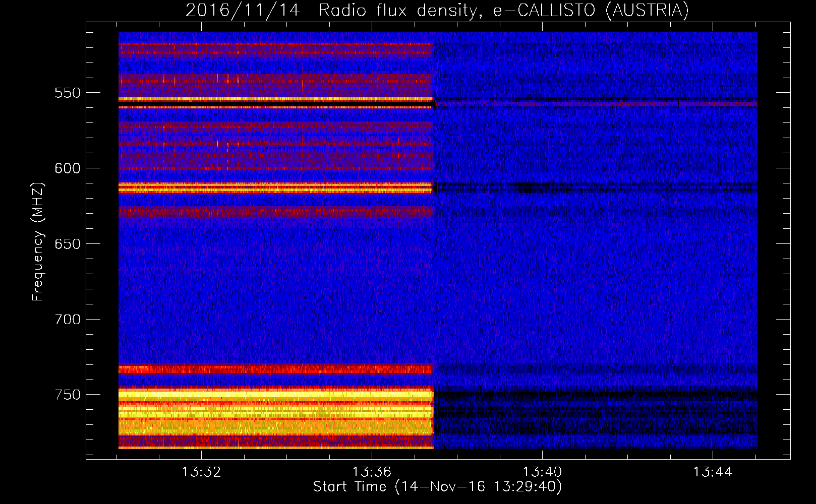Click the 13:32 time tick label
Viewport: 816px width, 504px height.
click(x=202, y=472)
